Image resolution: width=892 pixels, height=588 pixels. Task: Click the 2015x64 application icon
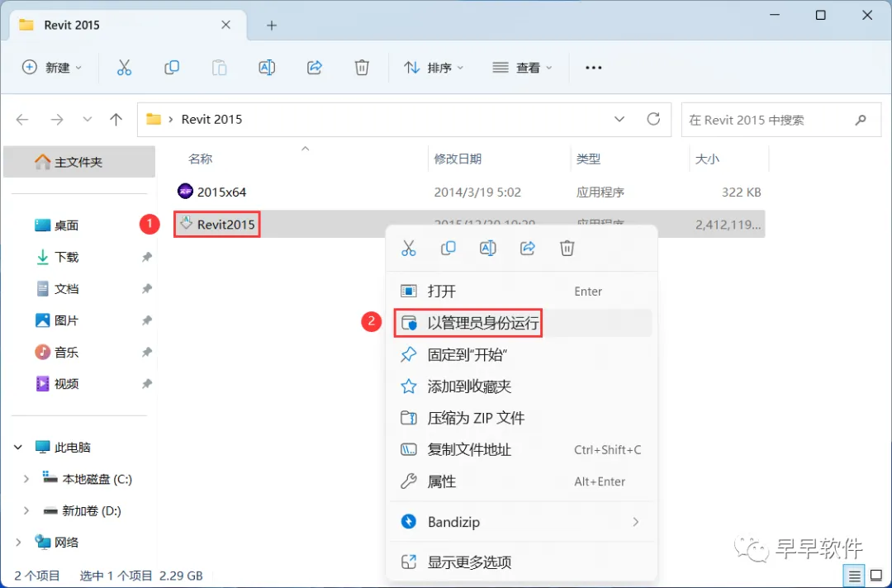pyautogui.click(x=185, y=191)
